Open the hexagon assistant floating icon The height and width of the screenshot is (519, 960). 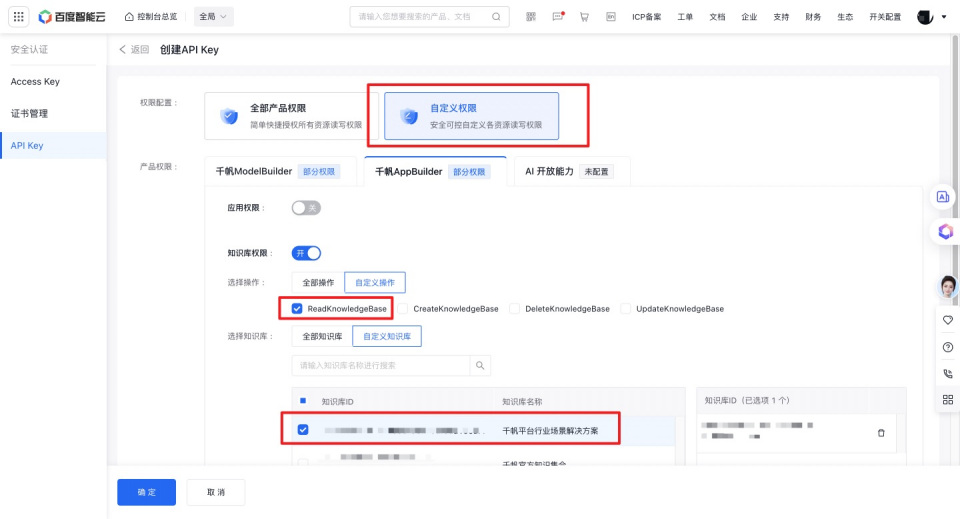pos(945,231)
